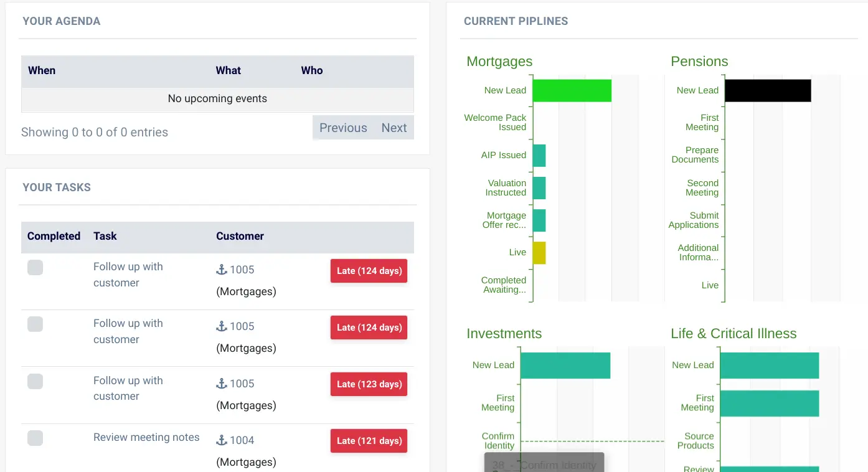Click the First Meeting bar under Life & Critical Illness
868x472 pixels.
pos(769,403)
